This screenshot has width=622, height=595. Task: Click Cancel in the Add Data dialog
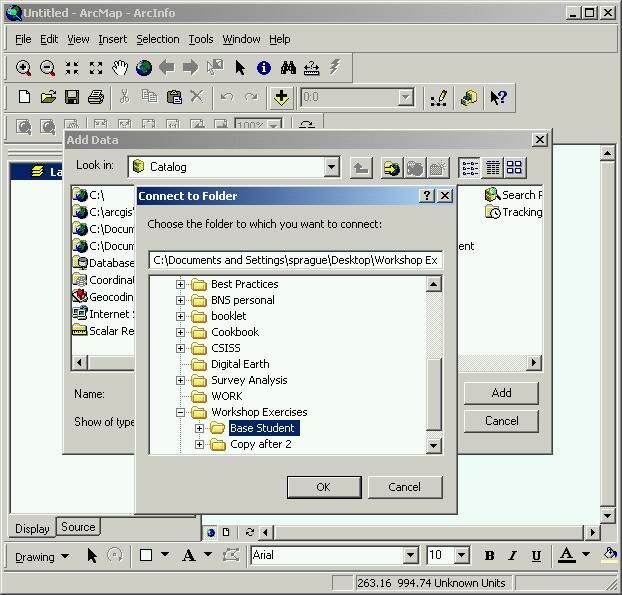tap(501, 421)
